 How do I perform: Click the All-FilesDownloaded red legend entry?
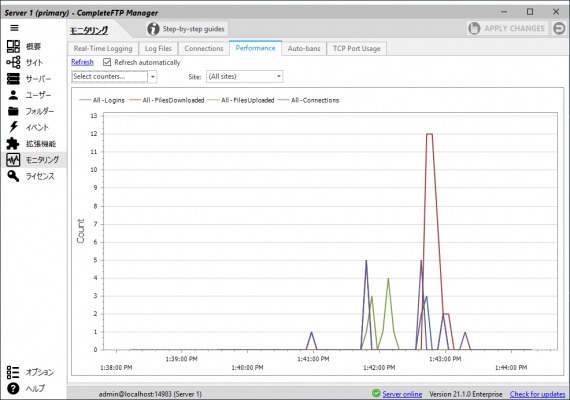[x=166, y=100]
